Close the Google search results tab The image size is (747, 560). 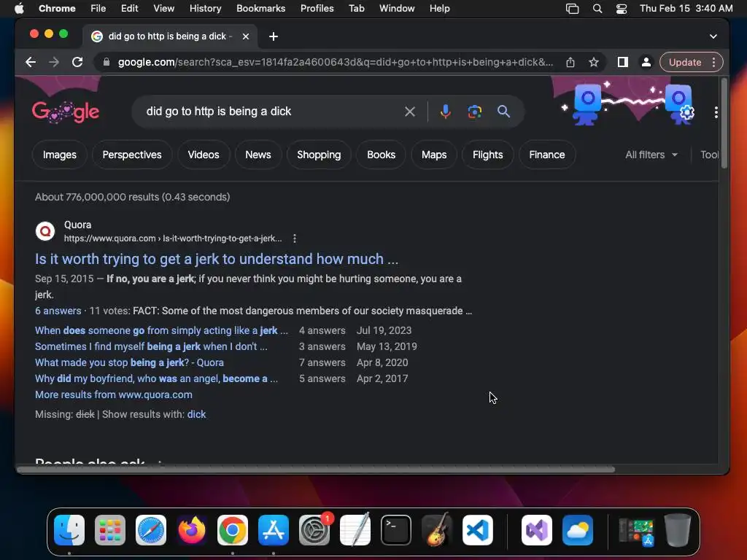[245, 36]
